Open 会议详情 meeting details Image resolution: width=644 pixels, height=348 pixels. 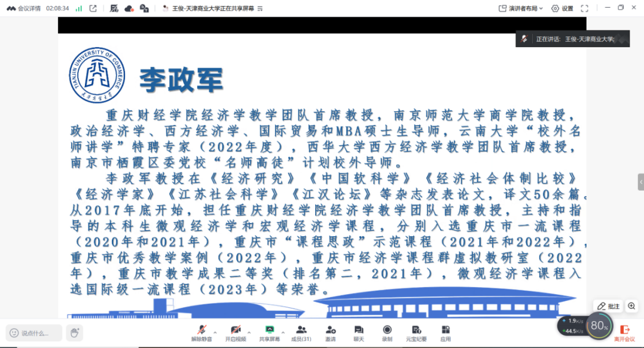23,8
